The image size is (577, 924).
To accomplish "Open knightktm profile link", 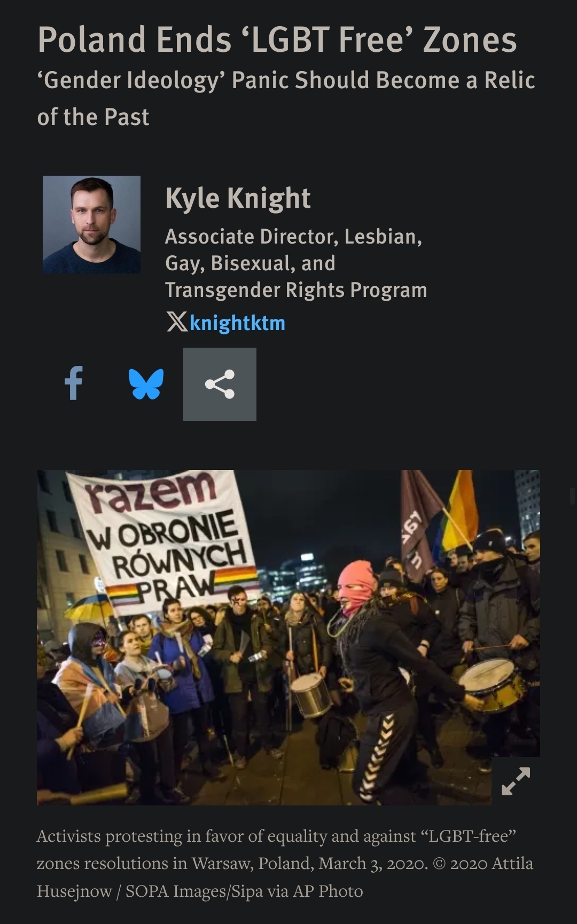I will pyautogui.click(x=237, y=323).
